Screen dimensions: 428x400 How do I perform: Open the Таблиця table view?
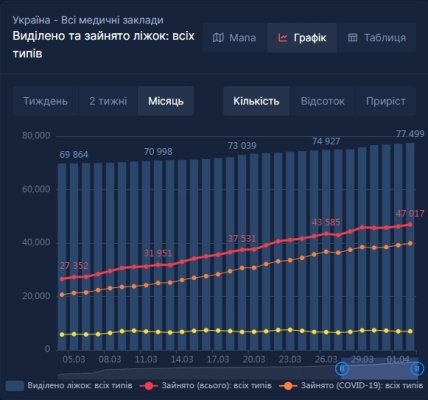pyautogui.click(x=377, y=38)
